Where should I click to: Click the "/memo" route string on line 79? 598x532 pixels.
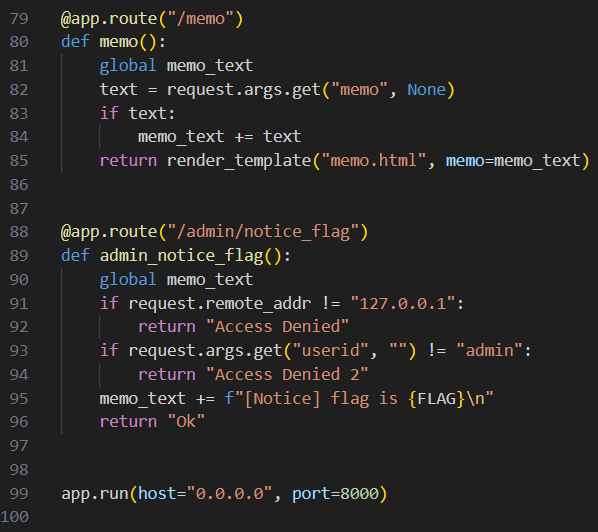pyautogui.click(x=200, y=19)
